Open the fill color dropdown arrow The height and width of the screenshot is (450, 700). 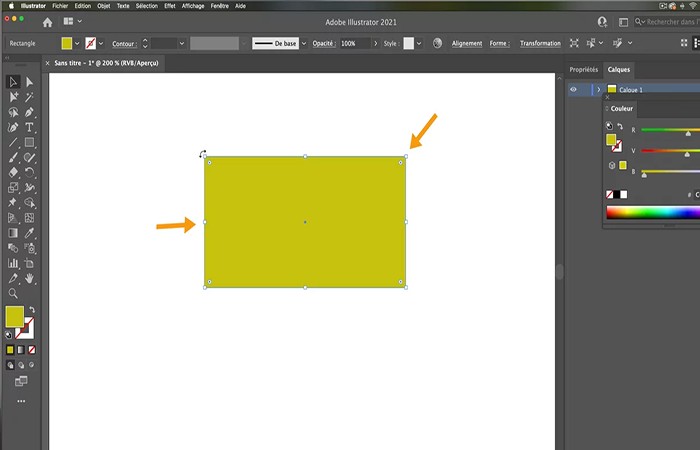click(79, 44)
